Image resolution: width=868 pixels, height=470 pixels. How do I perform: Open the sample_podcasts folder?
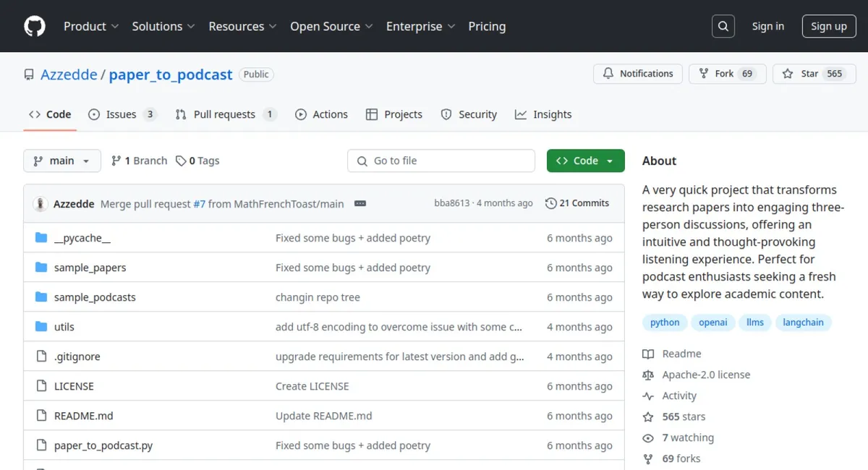(x=95, y=297)
